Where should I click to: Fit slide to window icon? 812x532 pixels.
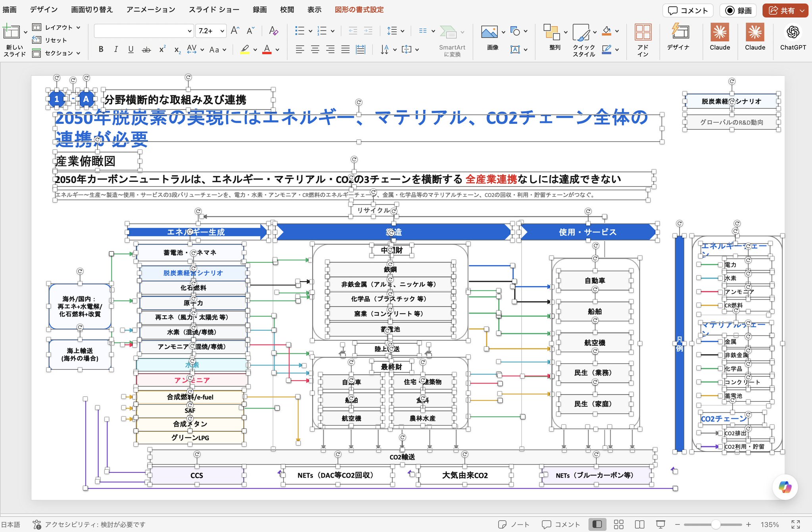coord(795,524)
